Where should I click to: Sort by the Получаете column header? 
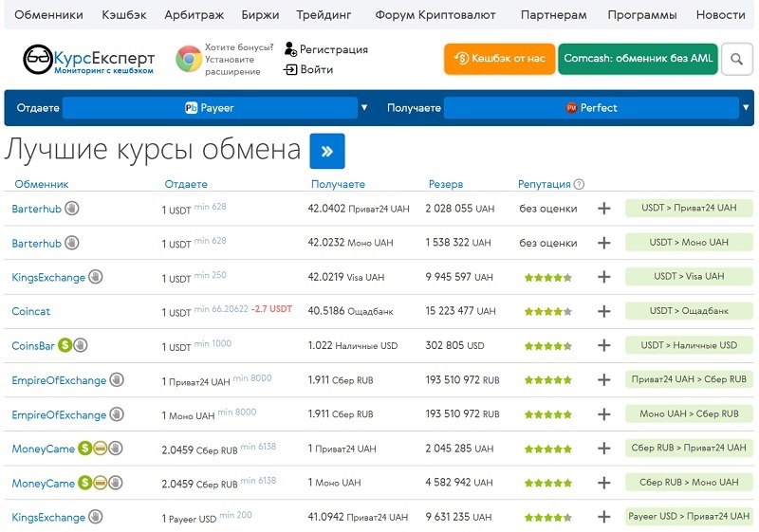(338, 184)
